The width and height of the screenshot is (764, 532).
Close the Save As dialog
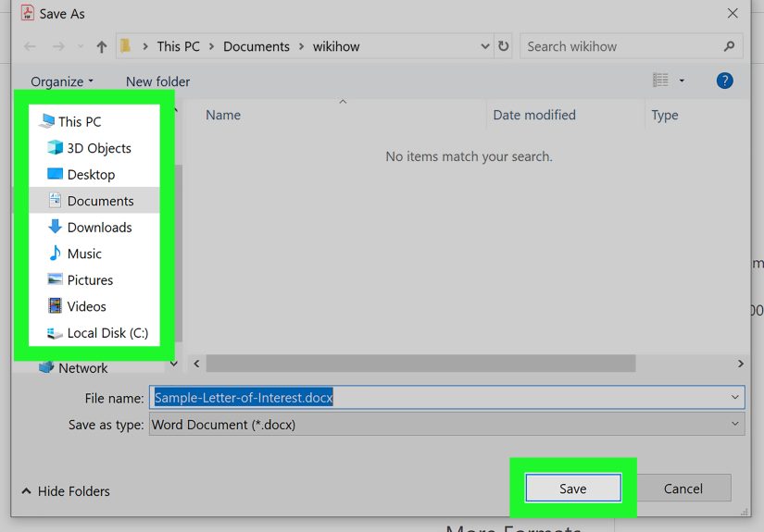pos(733,13)
